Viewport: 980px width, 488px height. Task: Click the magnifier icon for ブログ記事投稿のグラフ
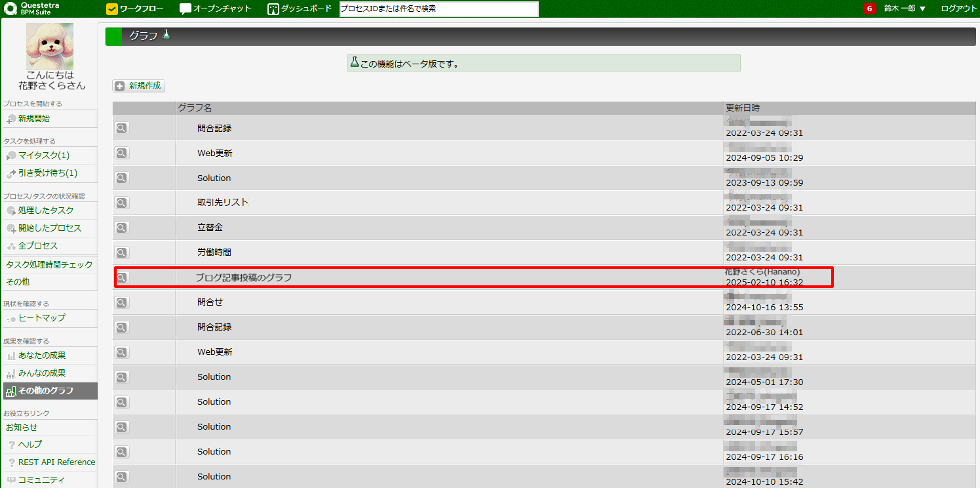tap(122, 277)
